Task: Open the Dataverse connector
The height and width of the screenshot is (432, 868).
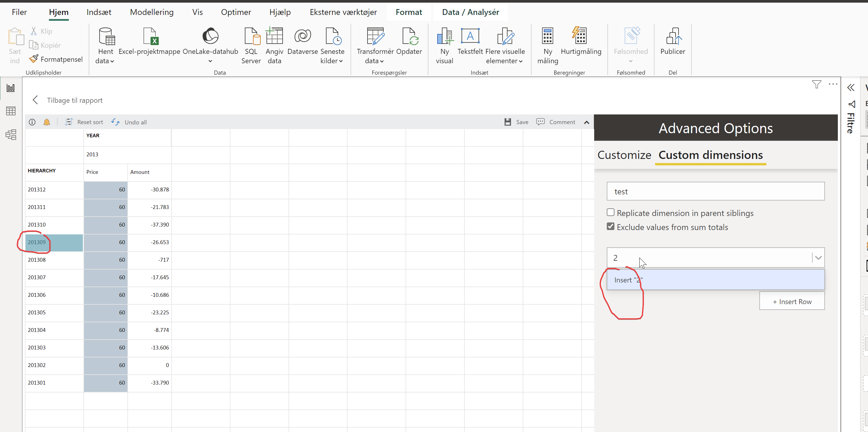Action: [302, 36]
